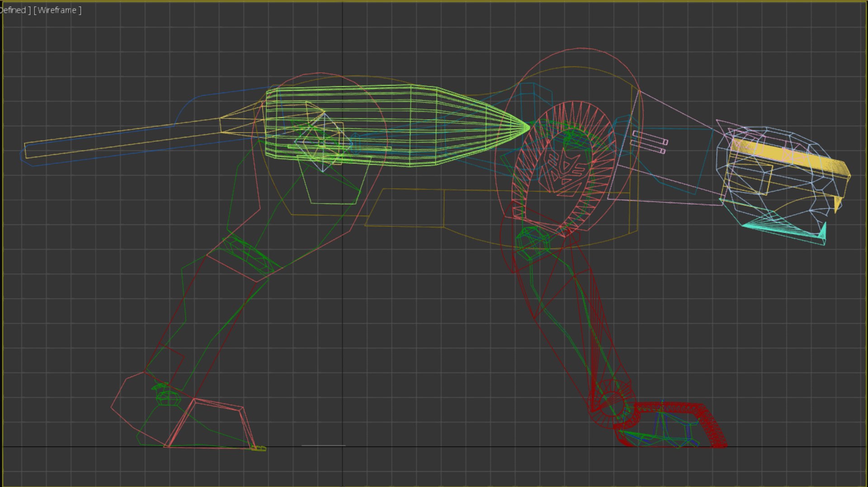Select the pink twin barrels on the neck
The image size is (868, 487).
point(649,142)
